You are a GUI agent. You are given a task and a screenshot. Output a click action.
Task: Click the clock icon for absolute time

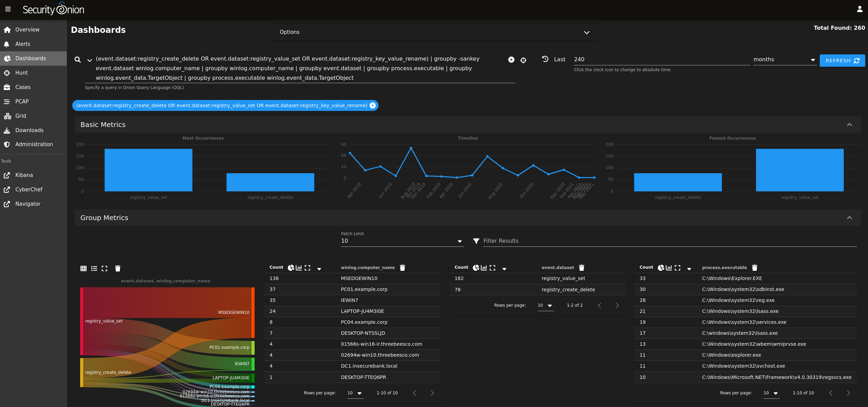click(x=545, y=59)
